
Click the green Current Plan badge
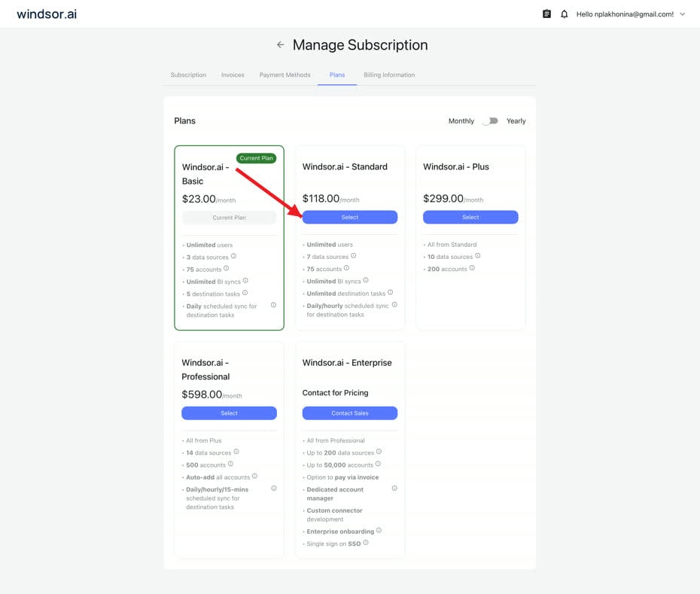pyautogui.click(x=256, y=158)
